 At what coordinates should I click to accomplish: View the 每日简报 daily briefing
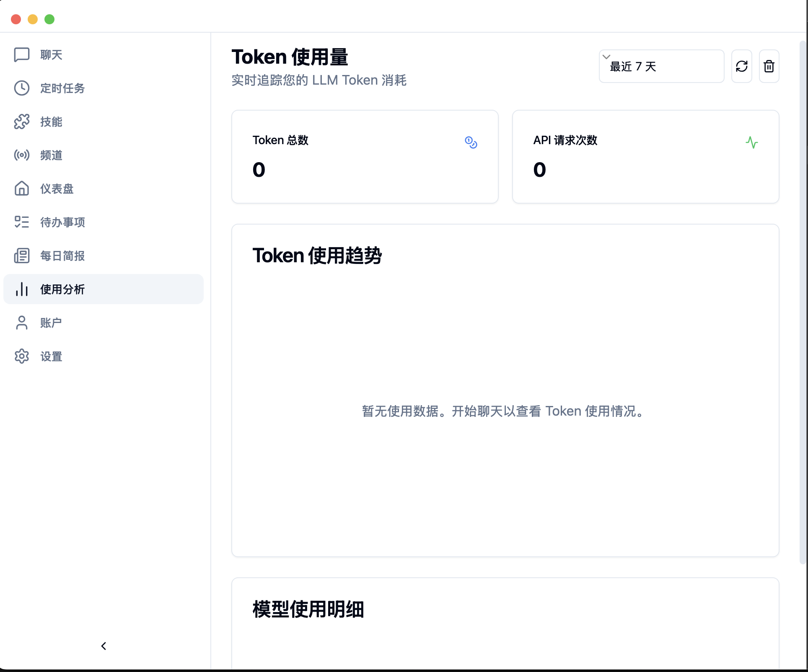tap(62, 256)
